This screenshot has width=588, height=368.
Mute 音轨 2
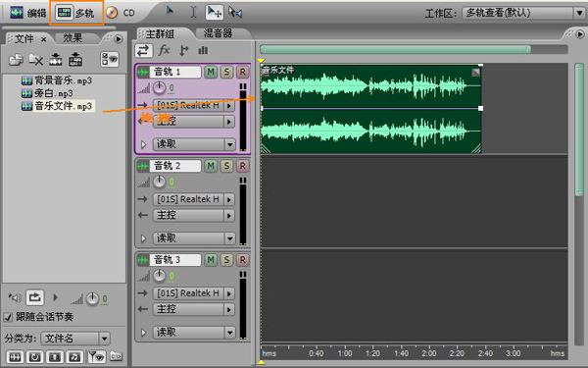click(x=211, y=166)
